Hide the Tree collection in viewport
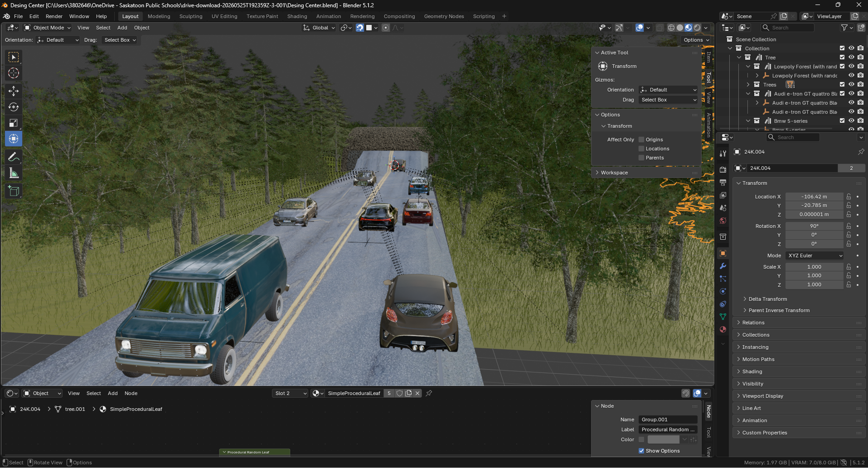The image size is (868, 468). (851, 58)
